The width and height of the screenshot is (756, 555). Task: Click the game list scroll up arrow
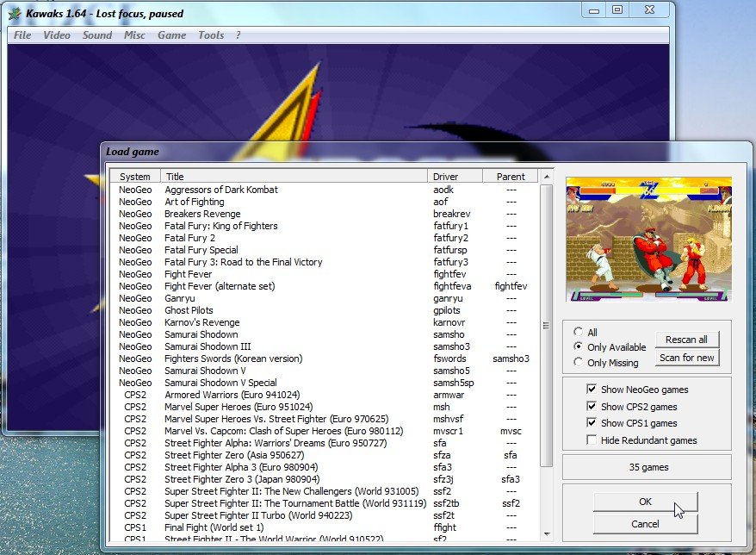(x=546, y=177)
